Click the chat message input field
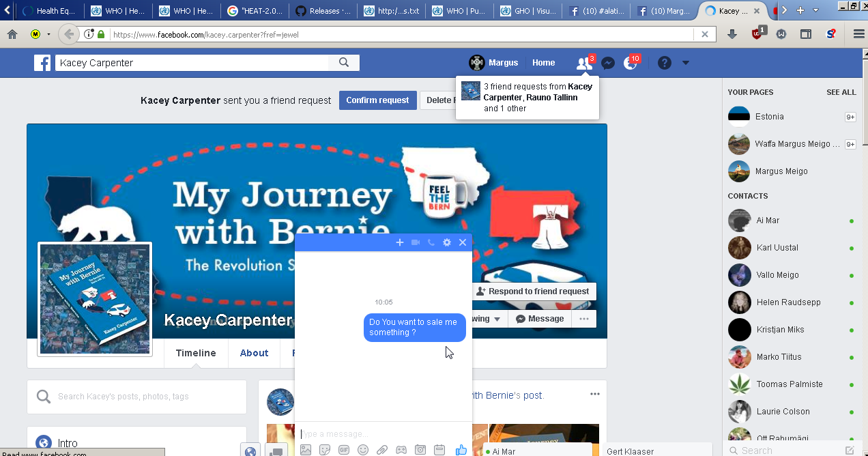The image size is (868, 456). pos(384,433)
